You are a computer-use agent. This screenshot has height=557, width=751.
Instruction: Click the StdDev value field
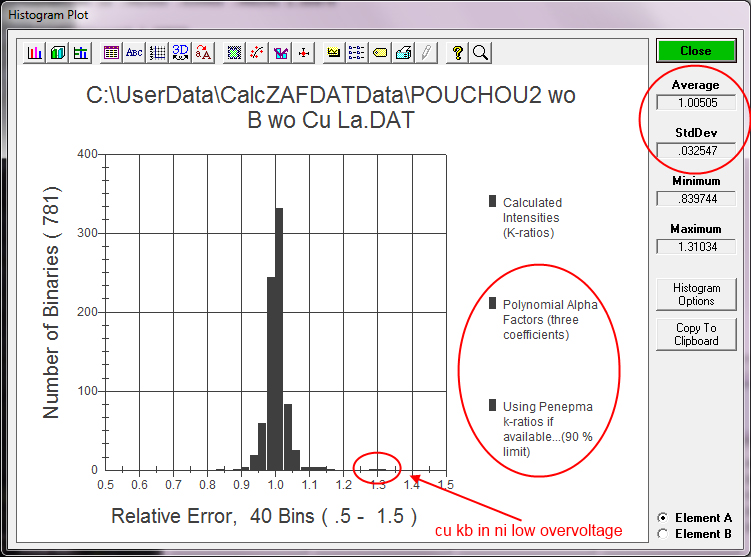point(695,151)
